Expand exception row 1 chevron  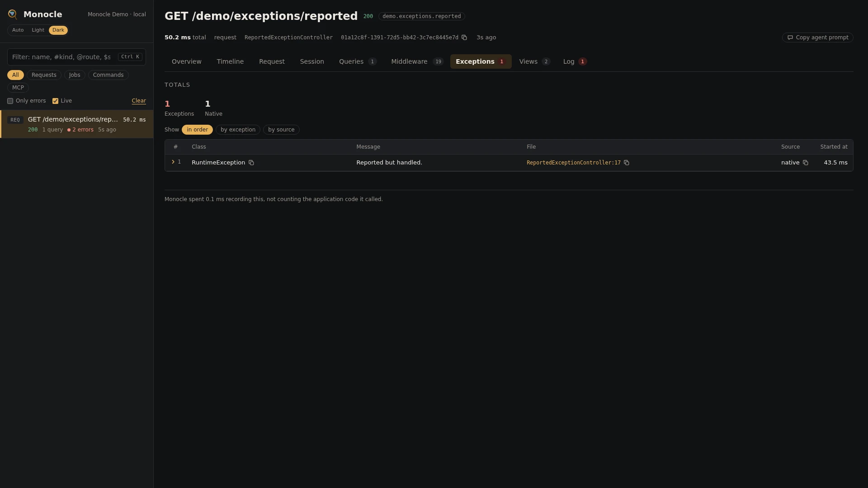tap(173, 162)
